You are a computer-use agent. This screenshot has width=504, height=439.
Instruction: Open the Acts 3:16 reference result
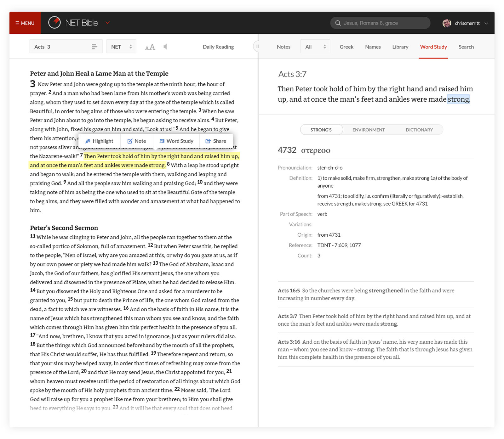375,349
